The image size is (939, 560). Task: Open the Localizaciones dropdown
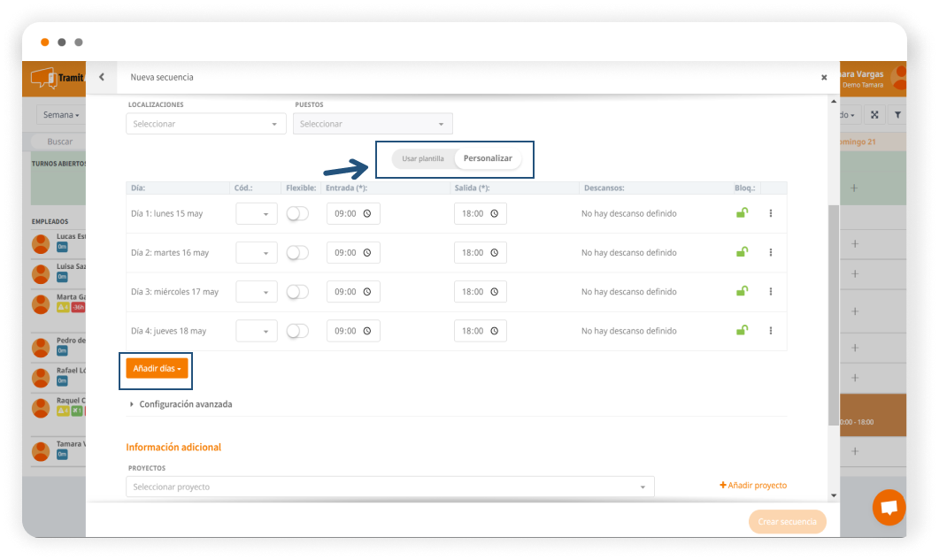click(x=205, y=124)
